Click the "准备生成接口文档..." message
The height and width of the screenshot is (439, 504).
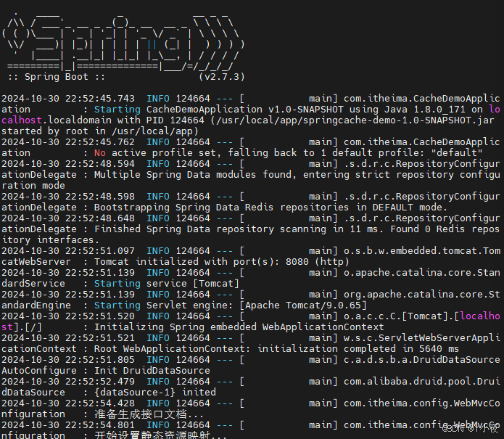149,414
